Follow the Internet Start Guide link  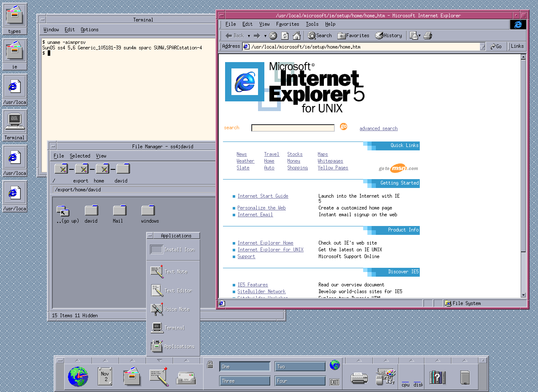tap(263, 196)
